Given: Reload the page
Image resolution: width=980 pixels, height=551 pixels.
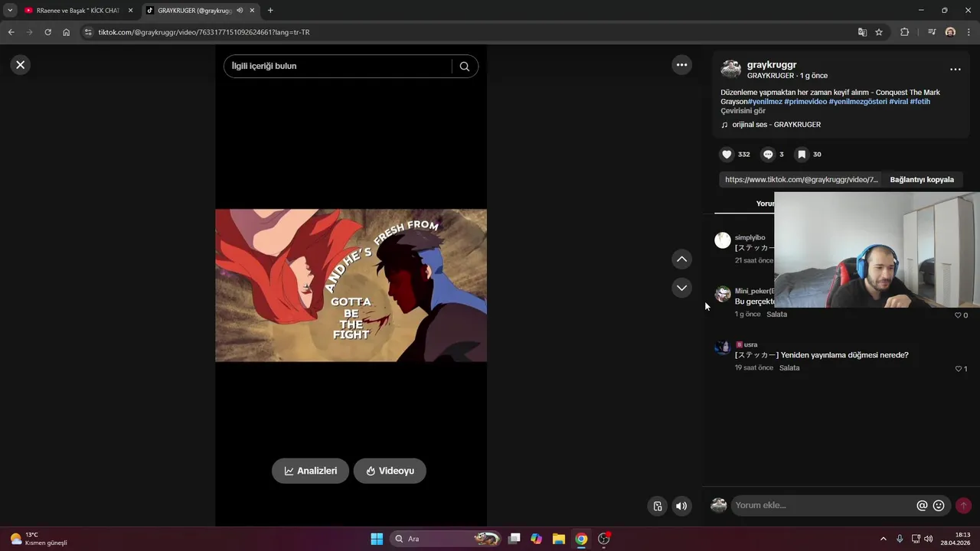Looking at the screenshot, I should (x=47, y=32).
